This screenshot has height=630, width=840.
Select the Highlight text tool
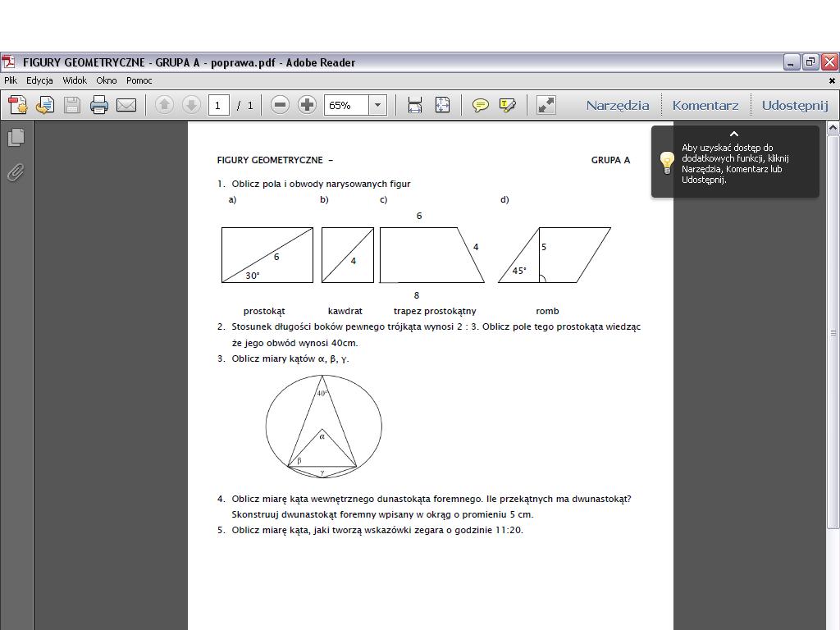[x=507, y=105]
